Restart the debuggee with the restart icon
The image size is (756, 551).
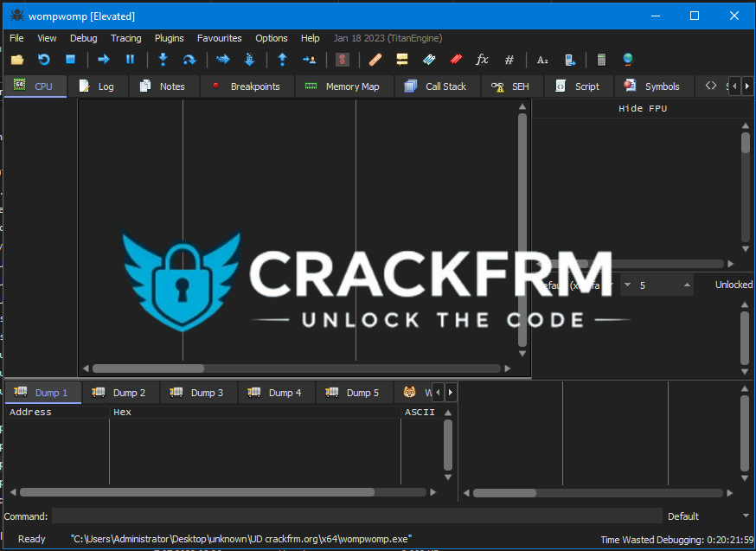[x=44, y=60]
